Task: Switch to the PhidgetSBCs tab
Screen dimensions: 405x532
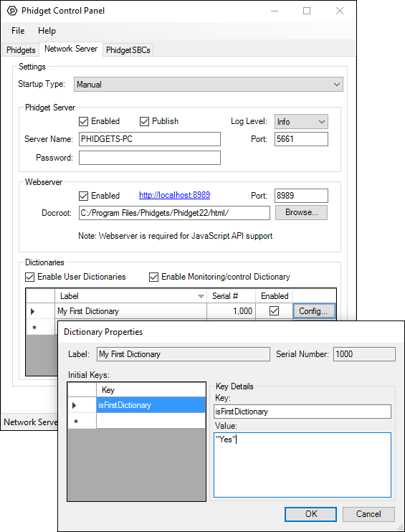Action: 128,50
